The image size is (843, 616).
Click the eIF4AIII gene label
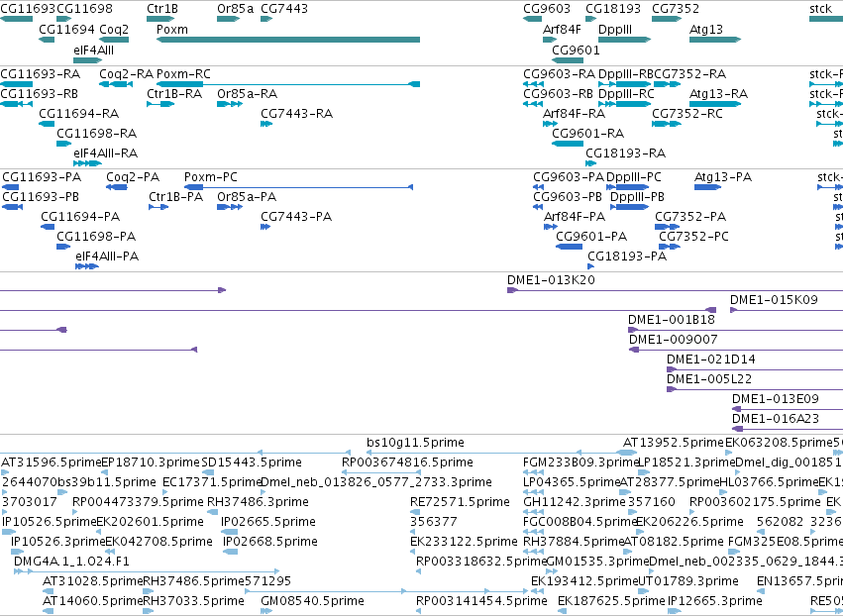pos(93,50)
